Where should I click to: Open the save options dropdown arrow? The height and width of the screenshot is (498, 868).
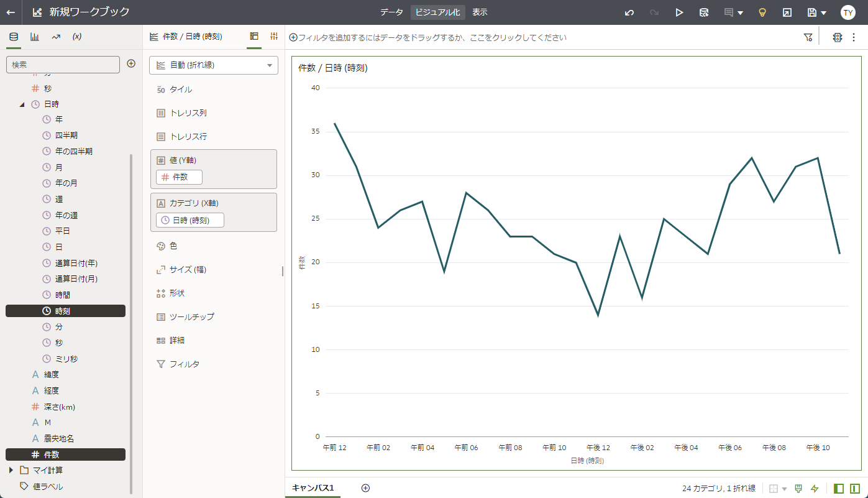824,13
